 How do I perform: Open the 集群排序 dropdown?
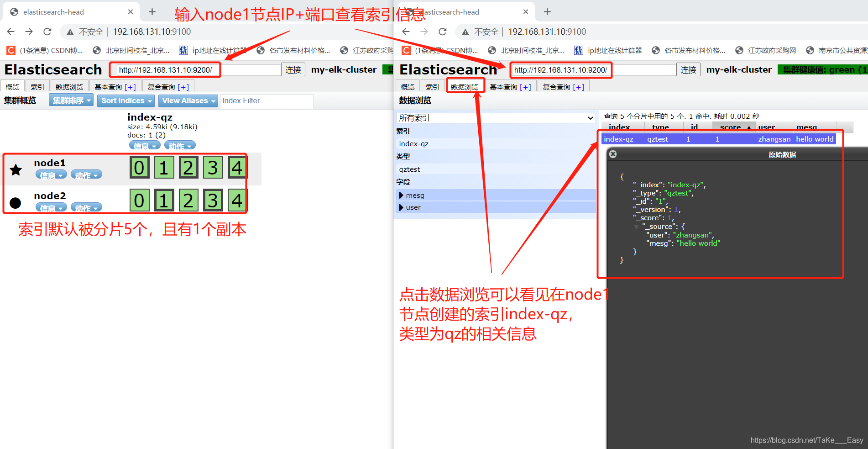pos(71,100)
